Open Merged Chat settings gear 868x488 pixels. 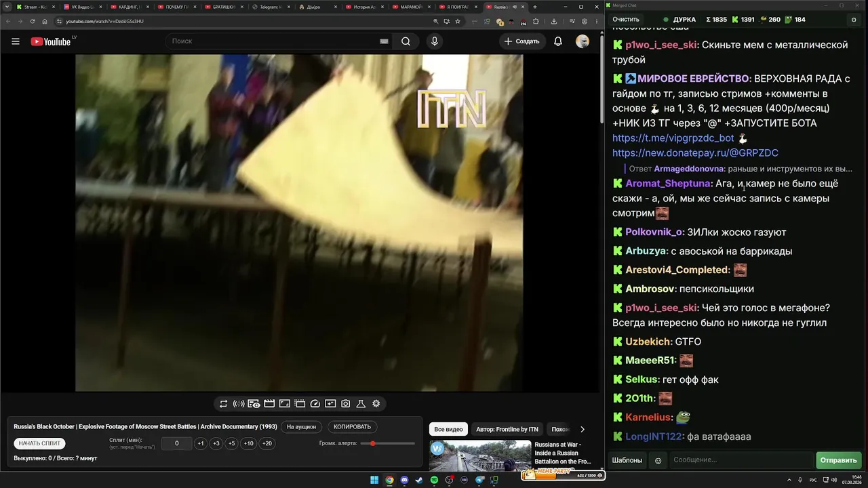pyautogui.click(x=854, y=20)
